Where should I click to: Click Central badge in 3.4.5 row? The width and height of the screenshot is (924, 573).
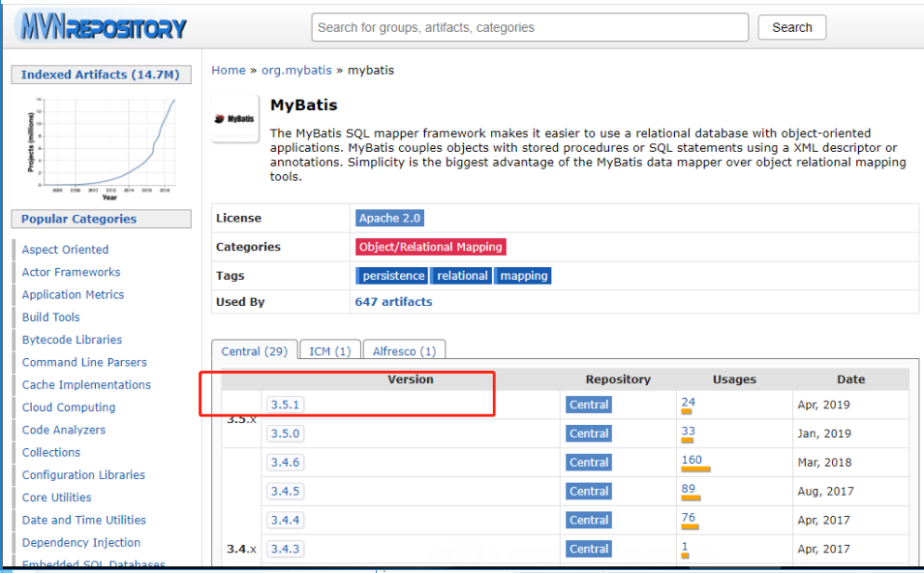(589, 491)
